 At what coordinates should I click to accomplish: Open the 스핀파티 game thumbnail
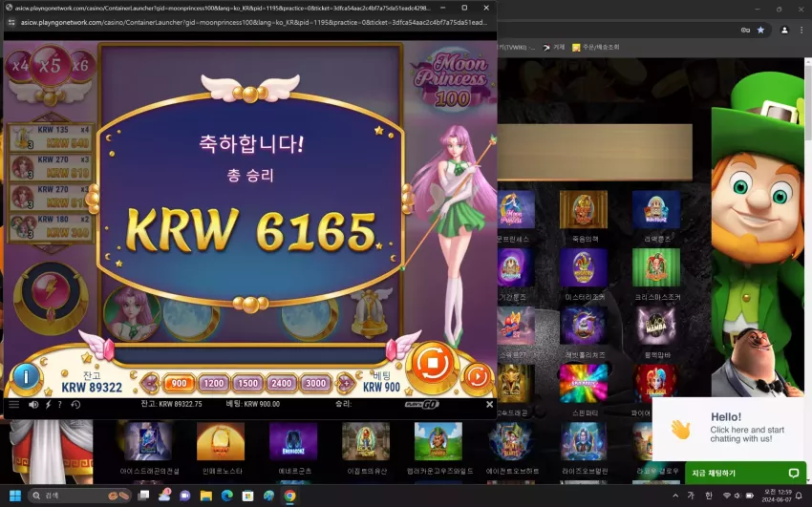(583, 384)
